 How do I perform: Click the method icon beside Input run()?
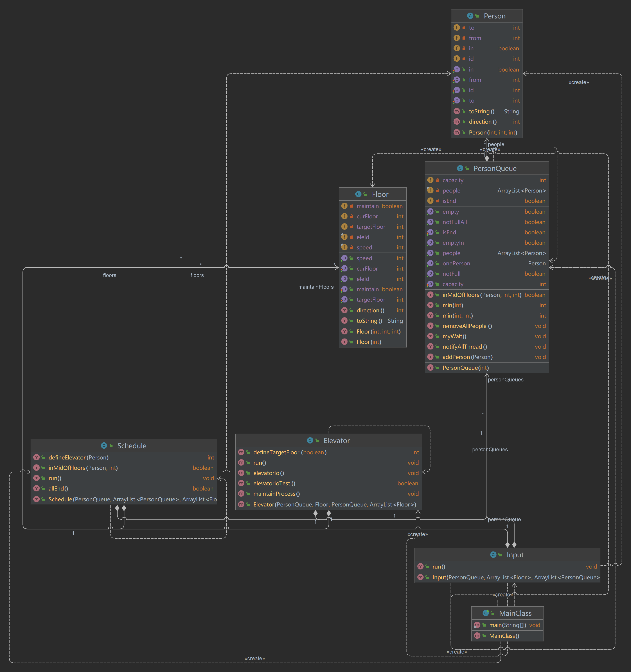pyautogui.click(x=420, y=567)
